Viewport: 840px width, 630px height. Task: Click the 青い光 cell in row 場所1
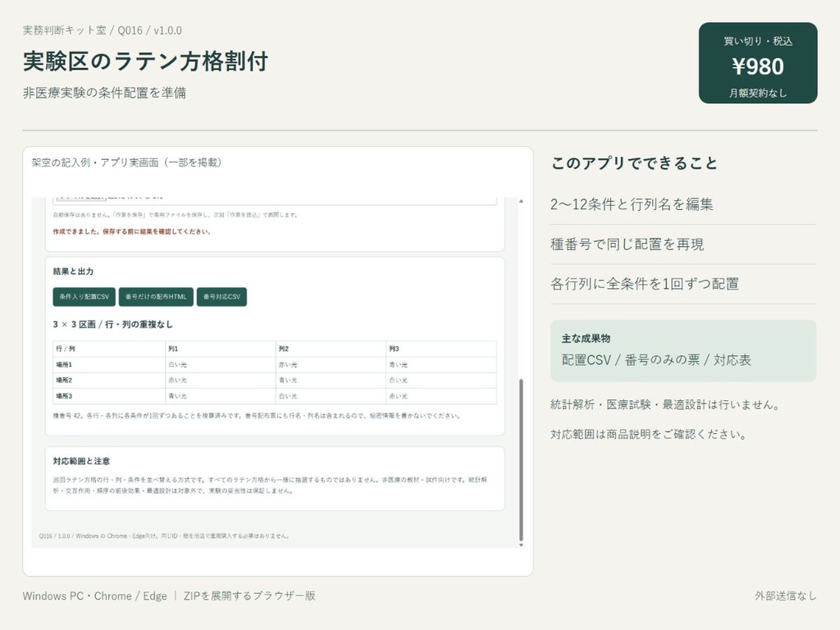point(441,365)
